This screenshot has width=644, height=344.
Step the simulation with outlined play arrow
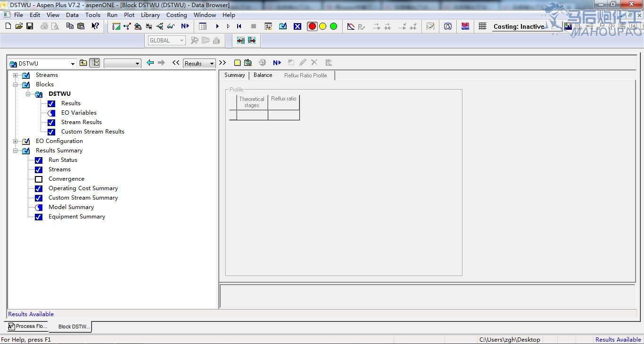click(x=228, y=26)
